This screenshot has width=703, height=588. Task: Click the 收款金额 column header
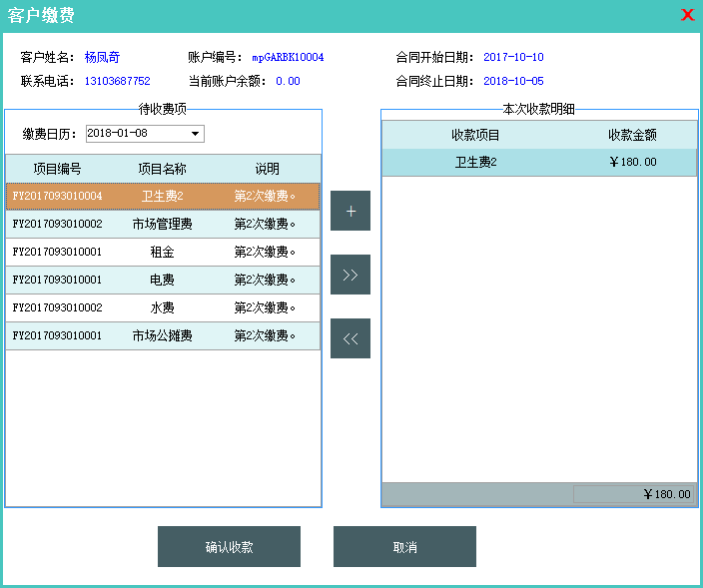(x=632, y=135)
